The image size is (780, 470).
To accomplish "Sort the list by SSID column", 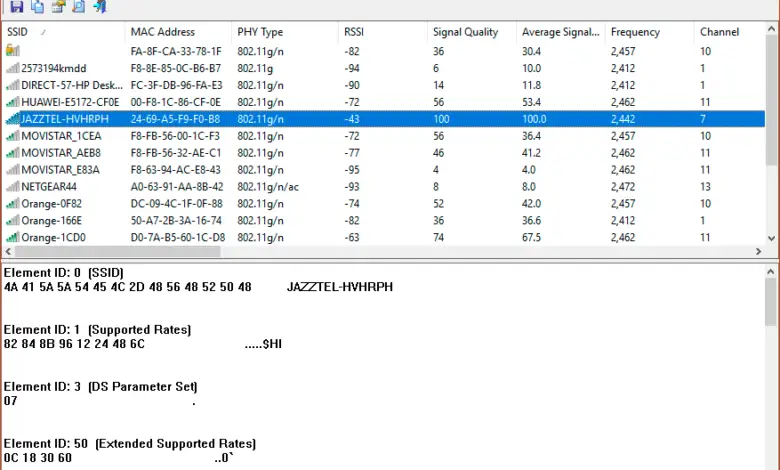I will [60, 32].
